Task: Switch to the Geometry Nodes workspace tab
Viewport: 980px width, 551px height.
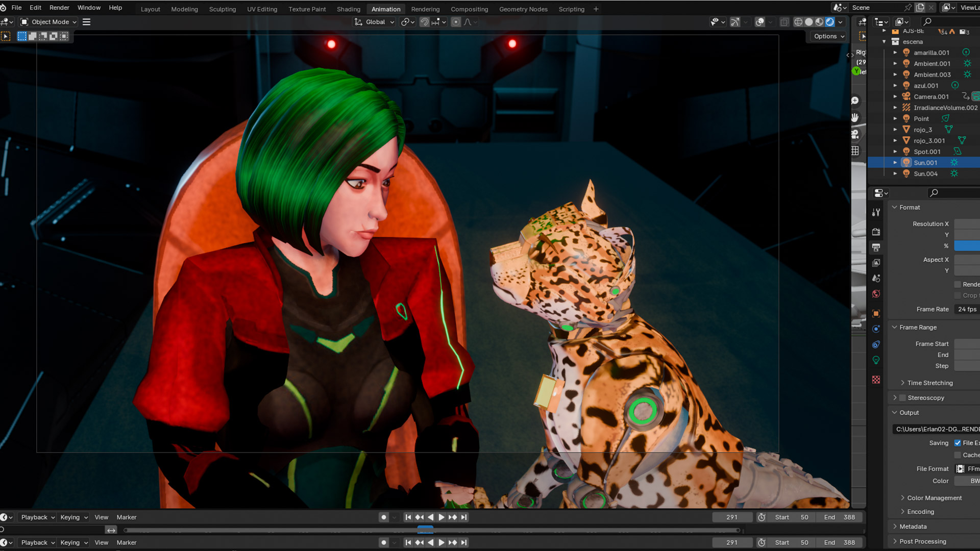Action: pos(523,9)
